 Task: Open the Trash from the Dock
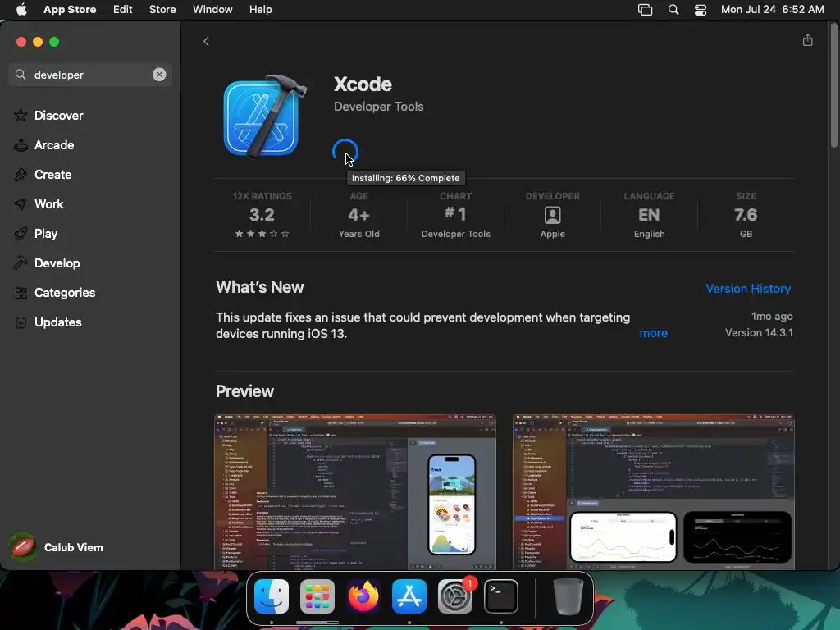click(x=568, y=596)
